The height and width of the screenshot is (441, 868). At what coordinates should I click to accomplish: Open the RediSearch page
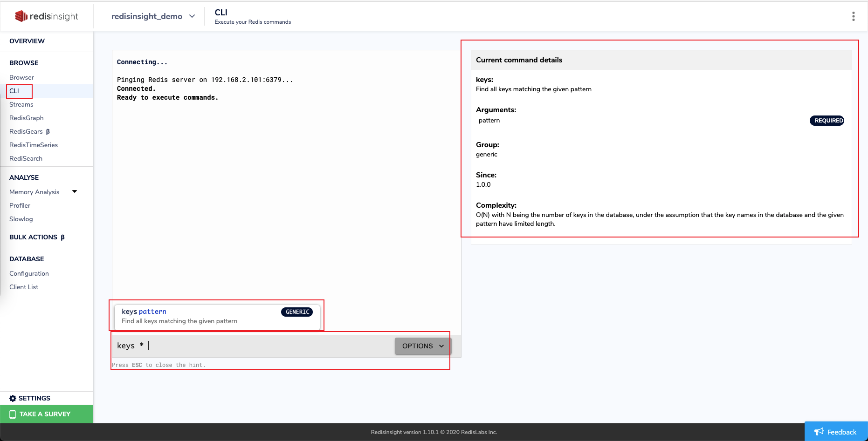pos(26,158)
